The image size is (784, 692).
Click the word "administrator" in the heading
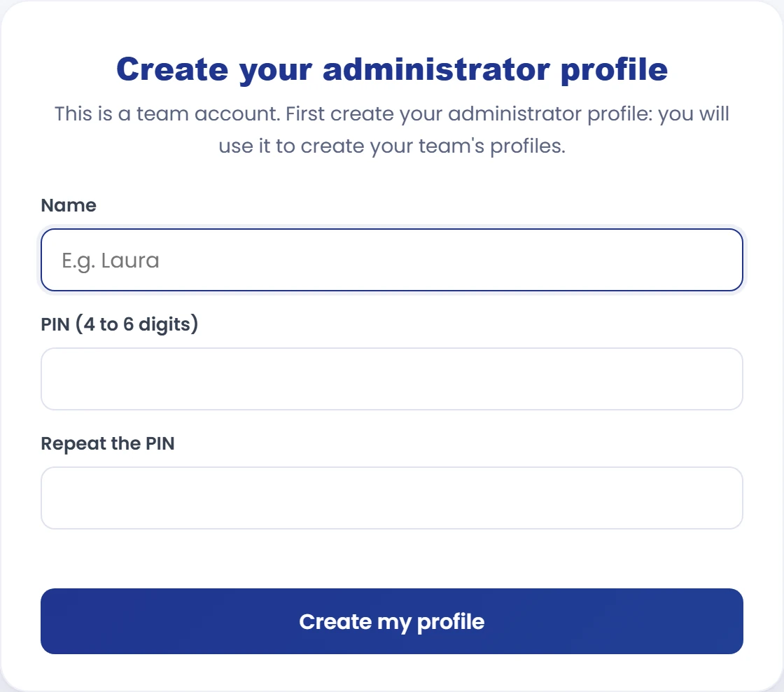437,69
